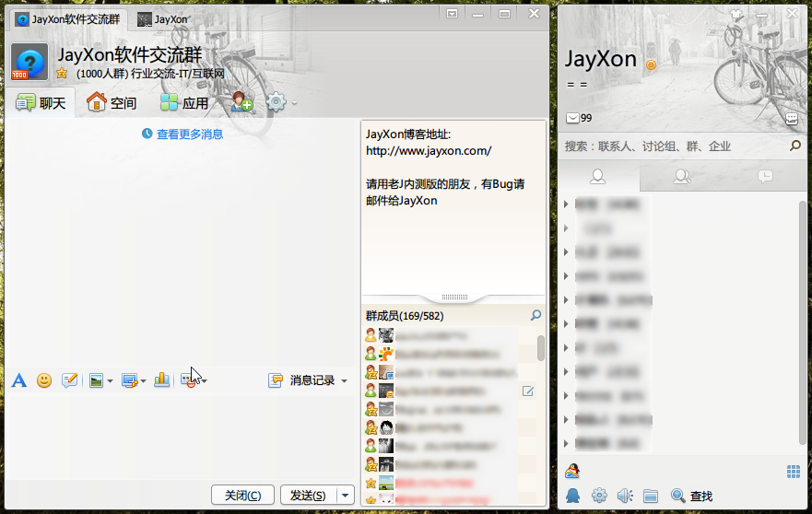Open the dropdown arrow beside 发送(S)
The height and width of the screenshot is (514, 812).
coord(346,496)
